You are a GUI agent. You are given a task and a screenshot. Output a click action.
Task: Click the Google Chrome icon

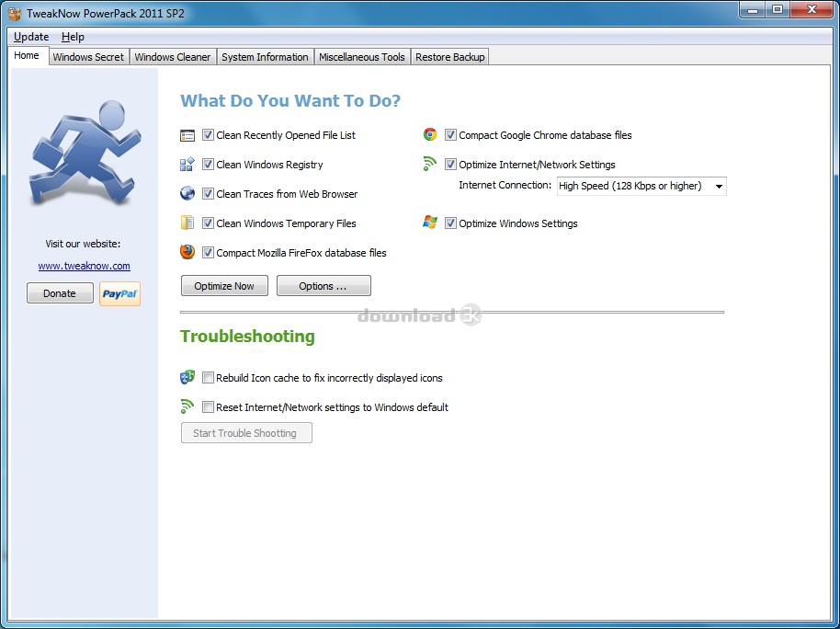coord(429,134)
